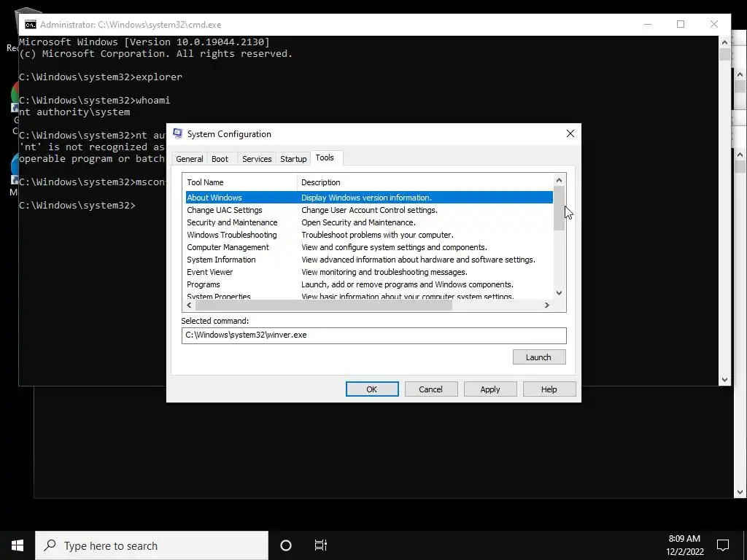
Task: Maximize the cmd.exe window
Action: (x=681, y=24)
